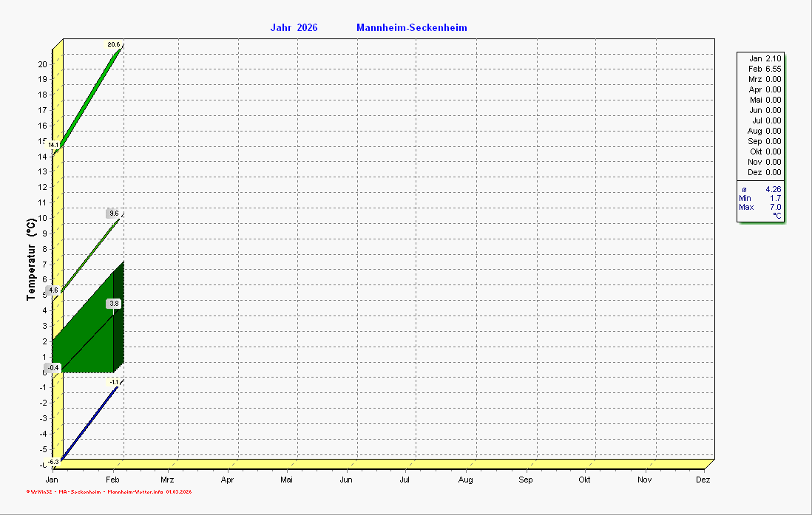This screenshot has width=812, height=515.
Task: Select the -6.3 data label near bottom
Action: (x=53, y=462)
